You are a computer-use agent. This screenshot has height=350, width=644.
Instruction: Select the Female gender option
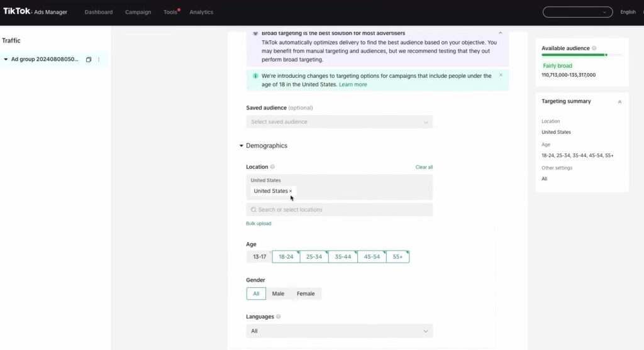pyautogui.click(x=306, y=293)
